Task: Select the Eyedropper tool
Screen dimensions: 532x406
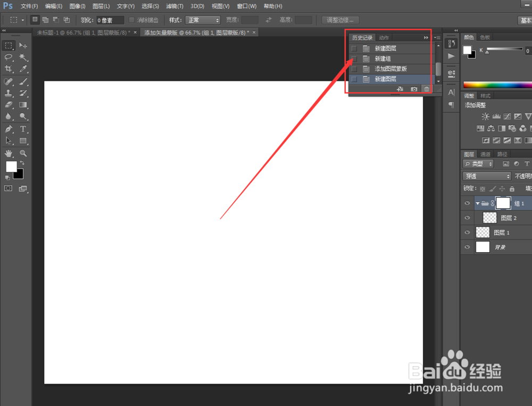Action: 23,69
